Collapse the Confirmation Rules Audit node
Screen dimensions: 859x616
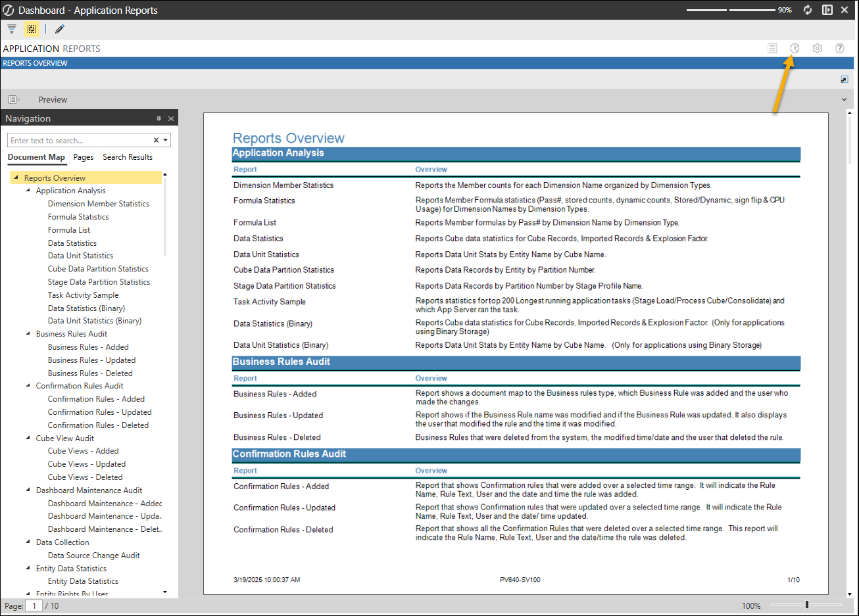[28, 386]
